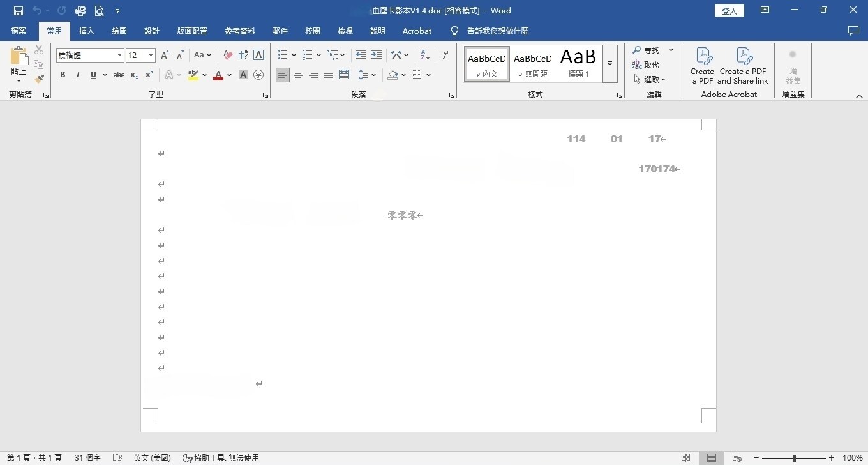Click the Undo arrow in the quick access toolbar
Image resolution: width=868 pixels, height=465 pixels.
[37, 11]
